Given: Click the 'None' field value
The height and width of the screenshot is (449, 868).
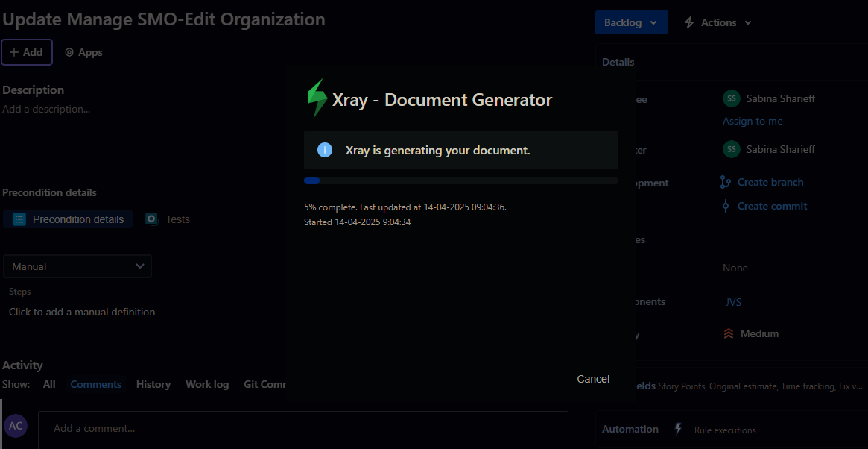Looking at the screenshot, I should point(735,268).
